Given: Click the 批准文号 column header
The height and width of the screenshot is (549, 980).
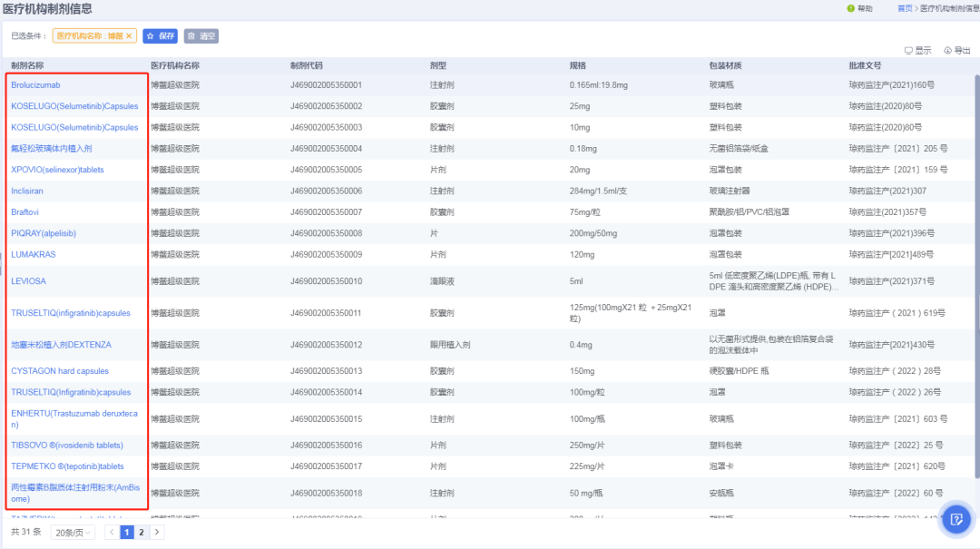Looking at the screenshot, I should click(865, 65).
